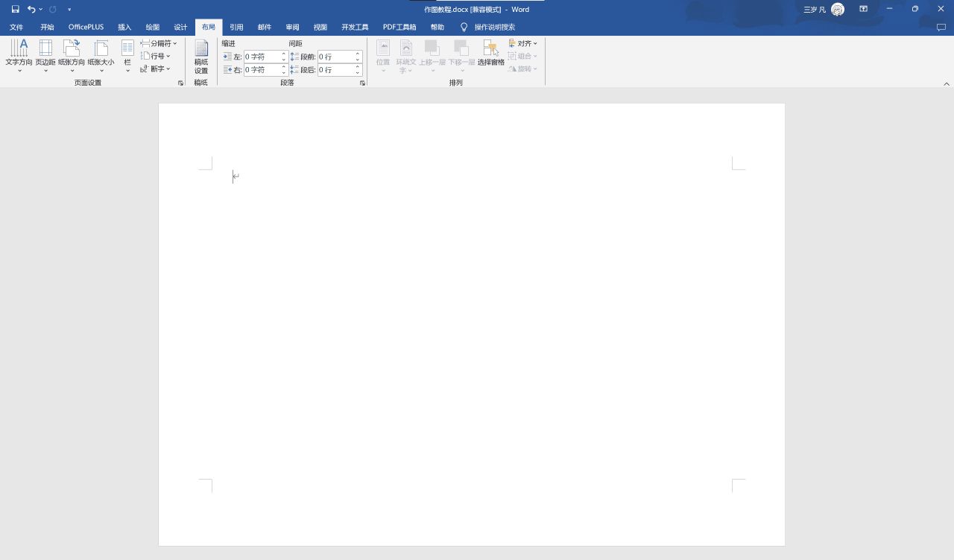Open the Undo history dropdown arrow
Screen dimensions: 954x560
40,9
